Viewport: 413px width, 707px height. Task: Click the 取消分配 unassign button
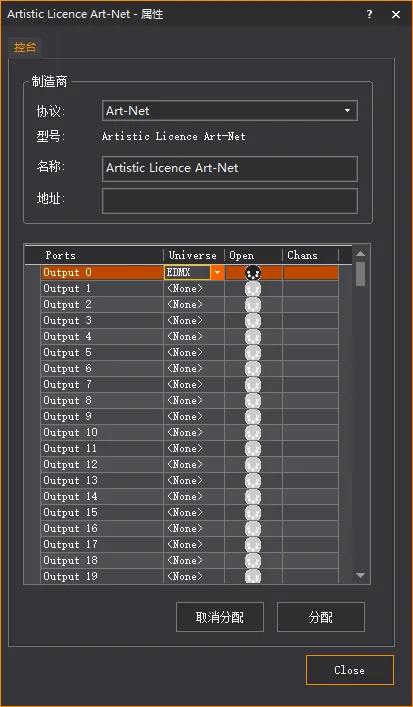pos(220,617)
